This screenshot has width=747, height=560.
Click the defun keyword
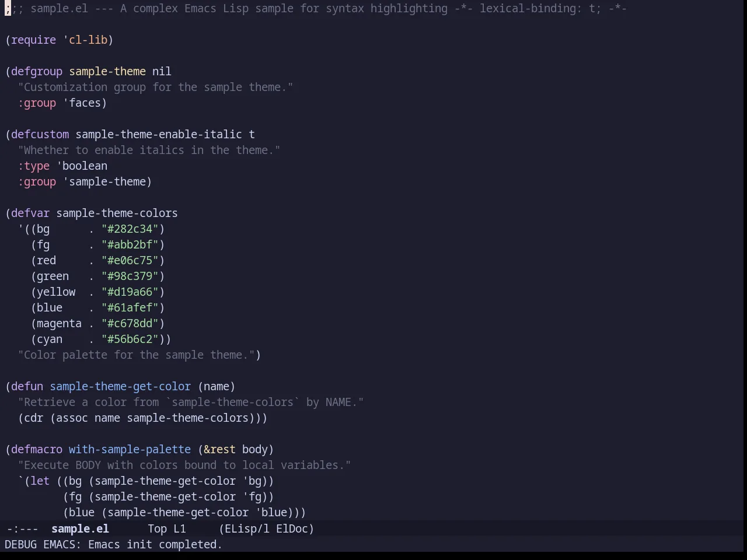pyautogui.click(x=27, y=386)
